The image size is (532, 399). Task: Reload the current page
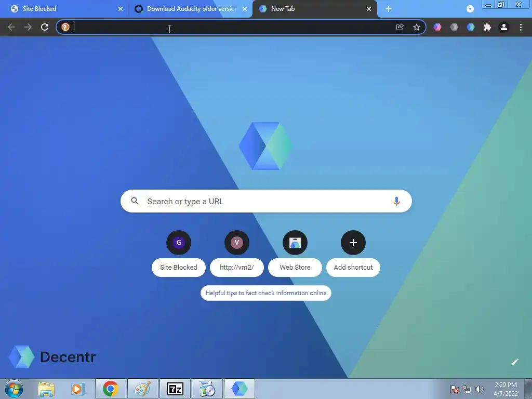point(45,27)
